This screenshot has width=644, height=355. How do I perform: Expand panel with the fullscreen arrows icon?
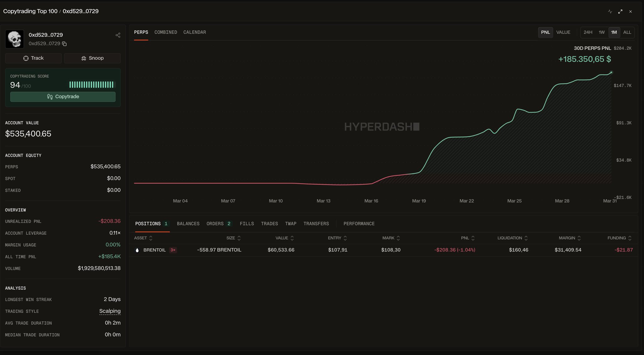tap(620, 12)
